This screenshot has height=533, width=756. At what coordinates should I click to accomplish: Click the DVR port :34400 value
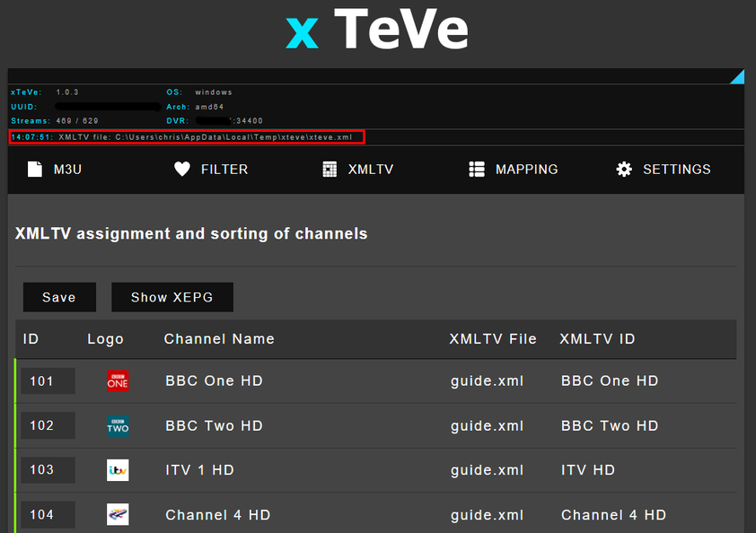coord(248,121)
